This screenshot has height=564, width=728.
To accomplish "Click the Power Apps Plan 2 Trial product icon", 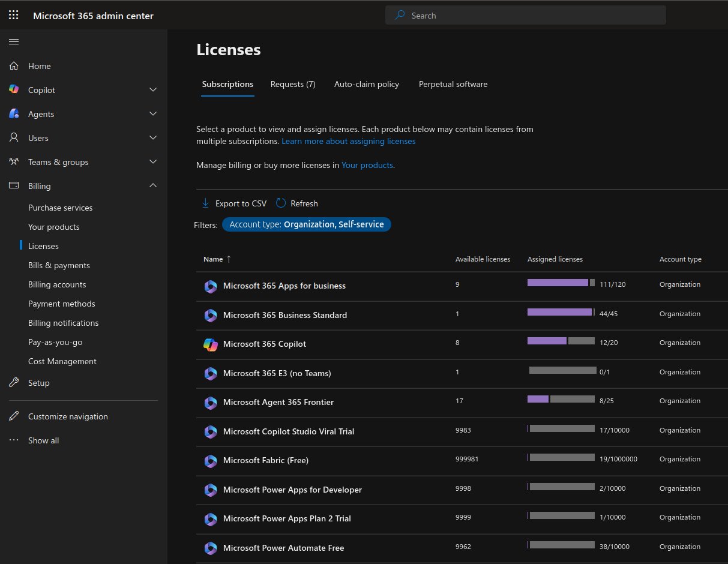I will [x=210, y=519].
